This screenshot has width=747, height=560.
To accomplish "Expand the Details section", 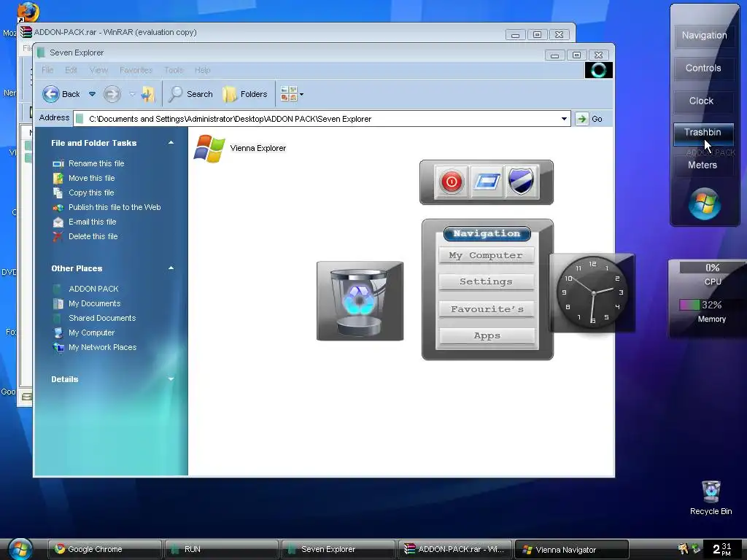I will [x=171, y=379].
